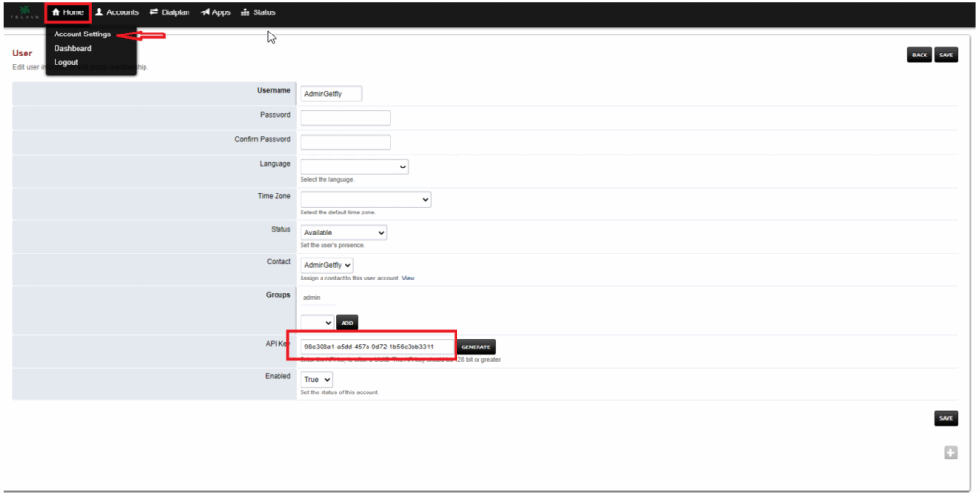
Task: Click the ADD group button
Action: pyautogui.click(x=347, y=323)
